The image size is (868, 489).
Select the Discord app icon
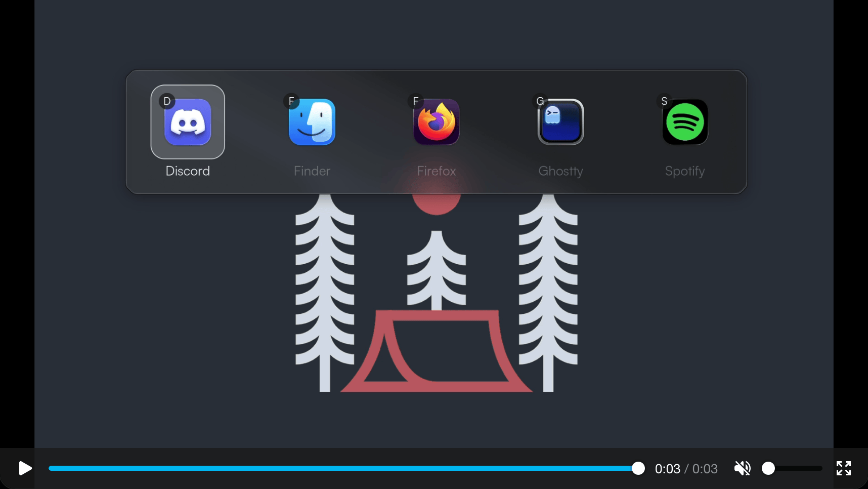click(x=188, y=122)
